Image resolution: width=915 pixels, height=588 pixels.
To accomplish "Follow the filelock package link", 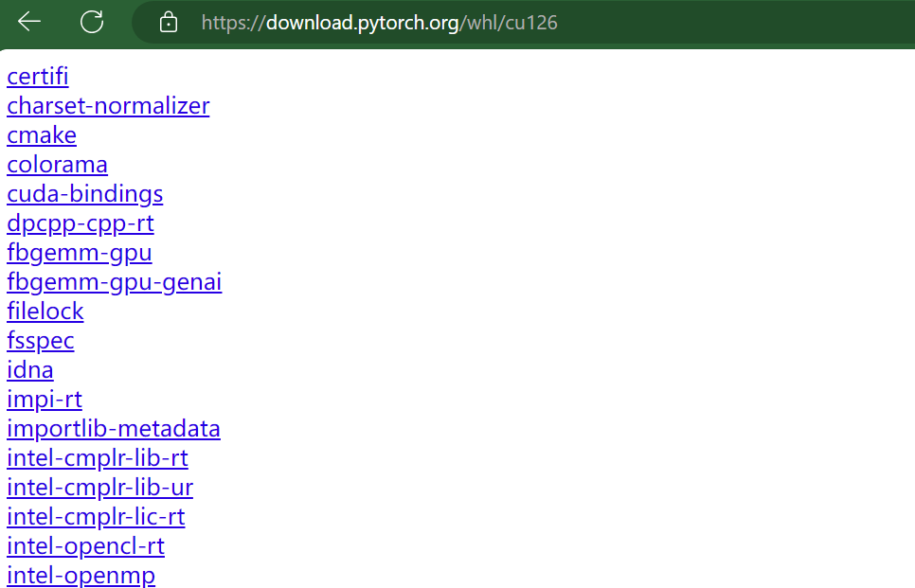I will click(45, 311).
